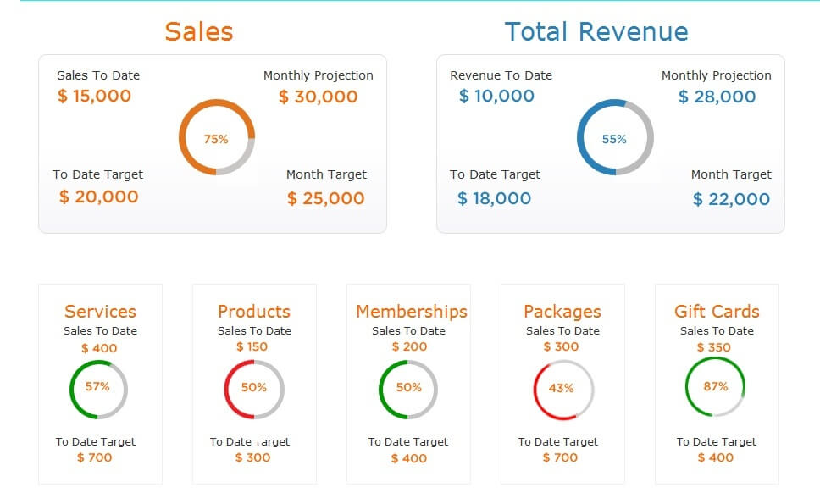Click the Memberships 50% donut chart
The height and width of the screenshot is (504, 820).
[408, 388]
